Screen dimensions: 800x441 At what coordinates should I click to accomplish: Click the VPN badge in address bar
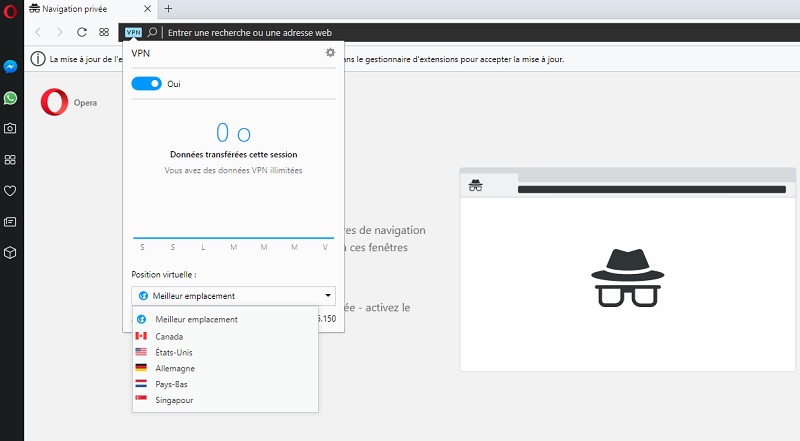(x=133, y=32)
